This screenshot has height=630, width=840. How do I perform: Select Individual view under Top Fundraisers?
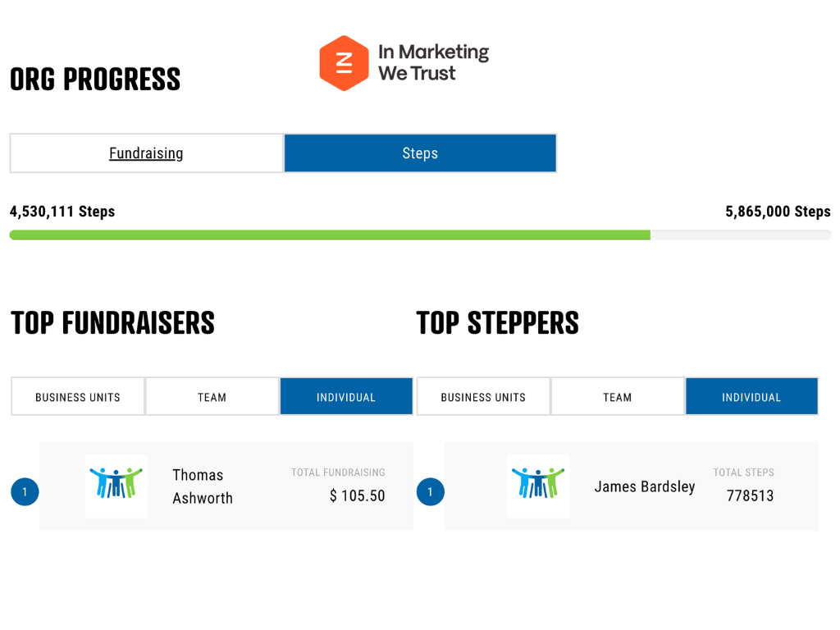[345, 397]
